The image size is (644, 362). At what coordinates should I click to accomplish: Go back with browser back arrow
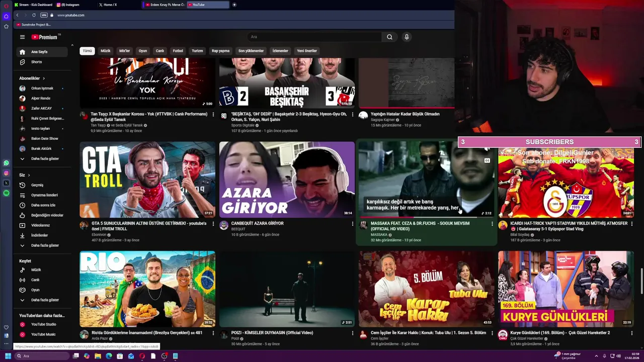click(17, 15)
